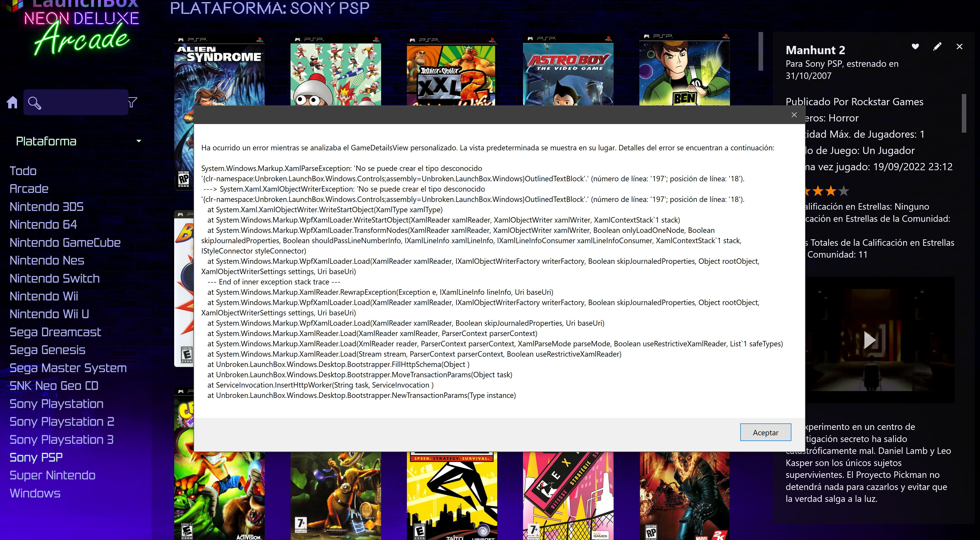Select Nintendo GameCube platform

[65, 242]
